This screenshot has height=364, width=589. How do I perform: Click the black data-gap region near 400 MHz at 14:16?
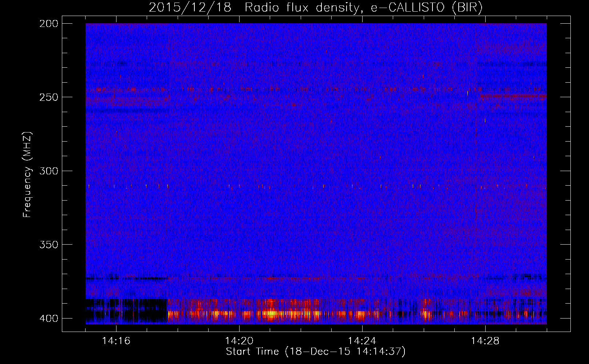pyautogui.click(x=126, y=311)
